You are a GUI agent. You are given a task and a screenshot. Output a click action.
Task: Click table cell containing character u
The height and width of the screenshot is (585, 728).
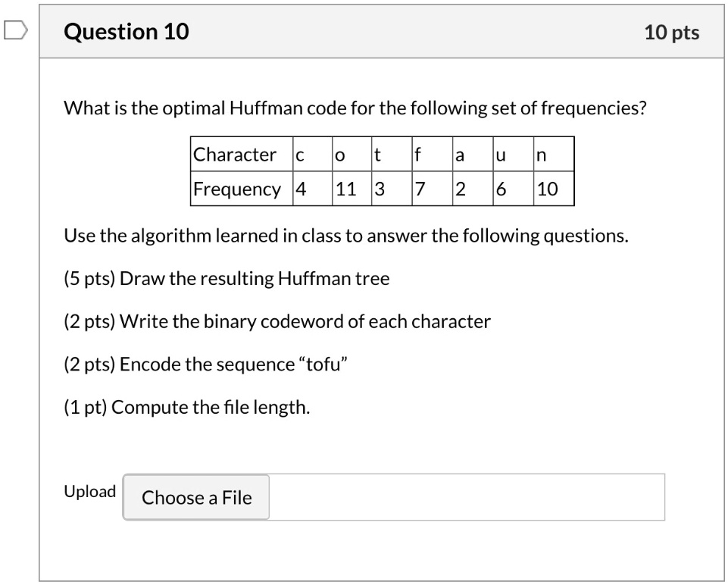(x=513, y=154)
